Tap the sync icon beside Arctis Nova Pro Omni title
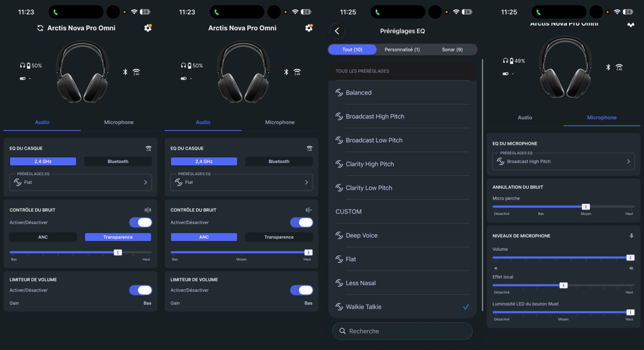 click(x=40, y=28)
